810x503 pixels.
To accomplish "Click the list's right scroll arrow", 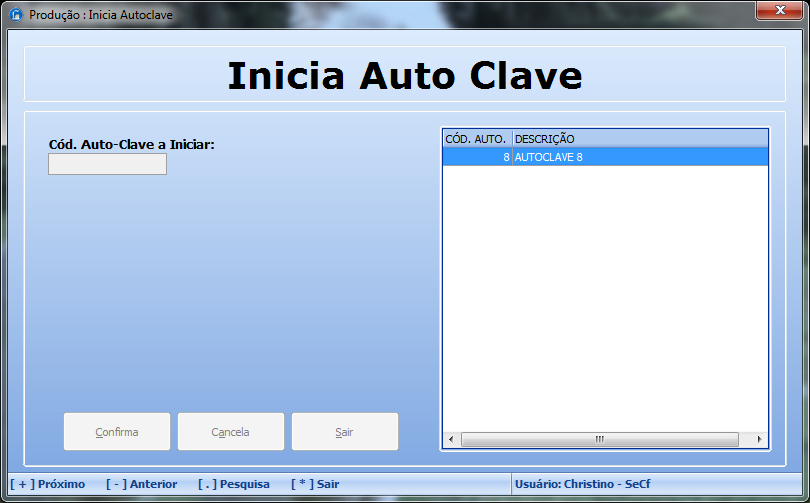I will 759,439.
